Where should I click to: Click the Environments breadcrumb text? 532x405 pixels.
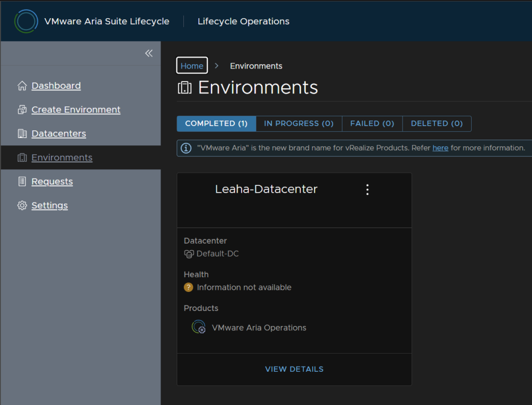point(256,66)
